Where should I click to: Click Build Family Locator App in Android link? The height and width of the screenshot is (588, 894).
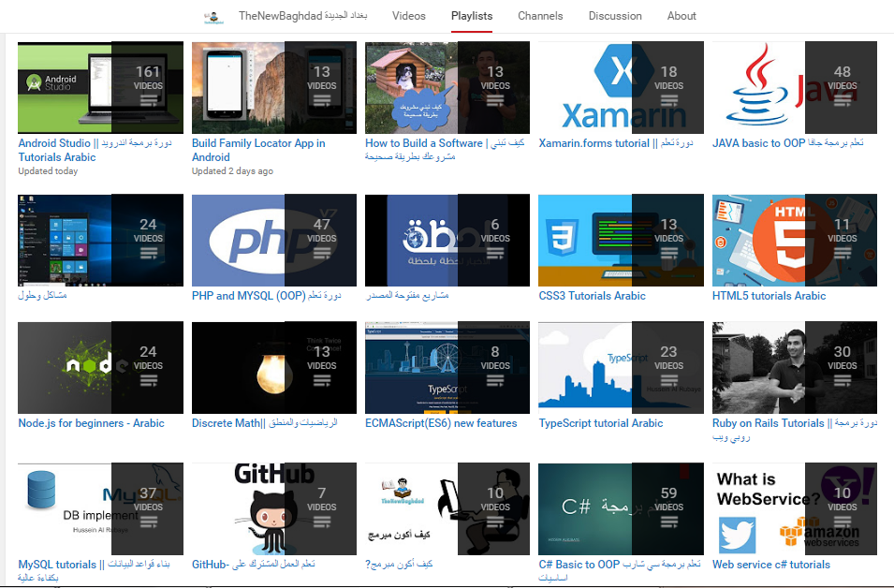[258, 150]
